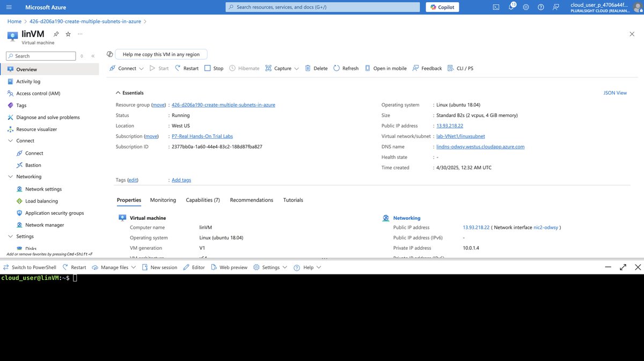Screen dimensions: 644x361
Task: Collapse the Settings sidebar section
Action: [11, 236]
